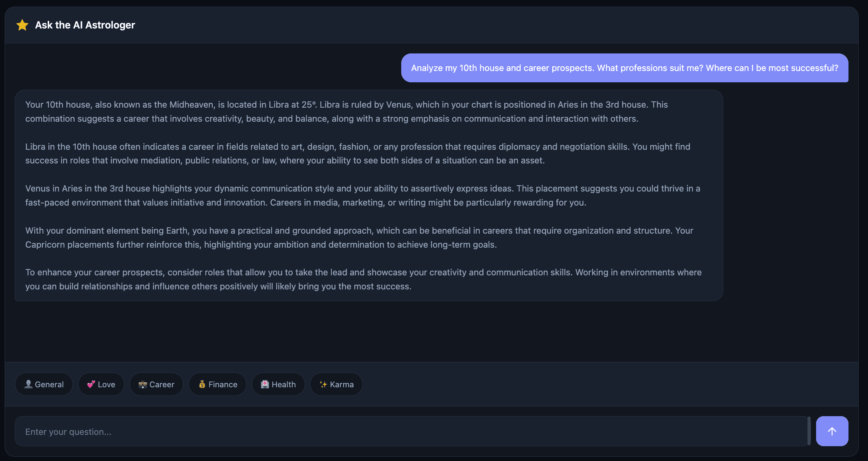Toggle the Karma category chip
Screen dimensions: 868x461
336,384
